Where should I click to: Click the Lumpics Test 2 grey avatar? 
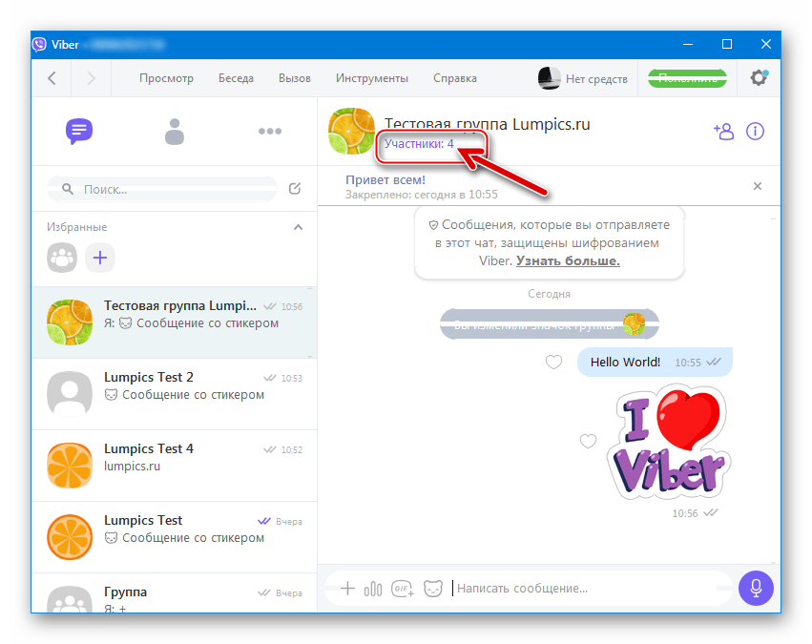pos(70,394)
